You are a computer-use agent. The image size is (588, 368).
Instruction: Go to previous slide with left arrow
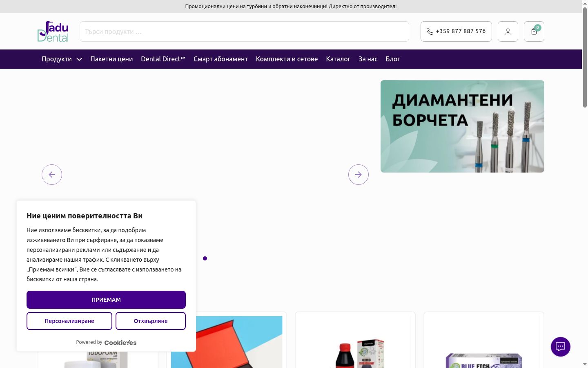pos(52,175)
